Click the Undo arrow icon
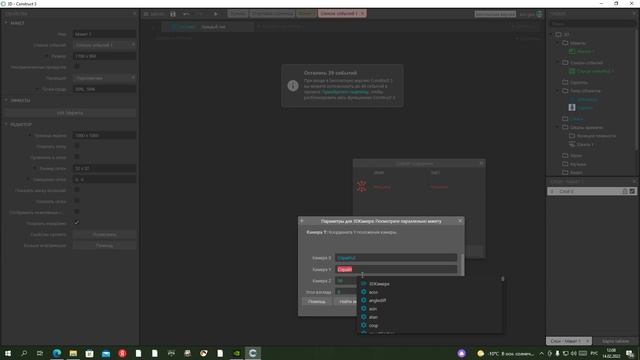 [187, 14]
